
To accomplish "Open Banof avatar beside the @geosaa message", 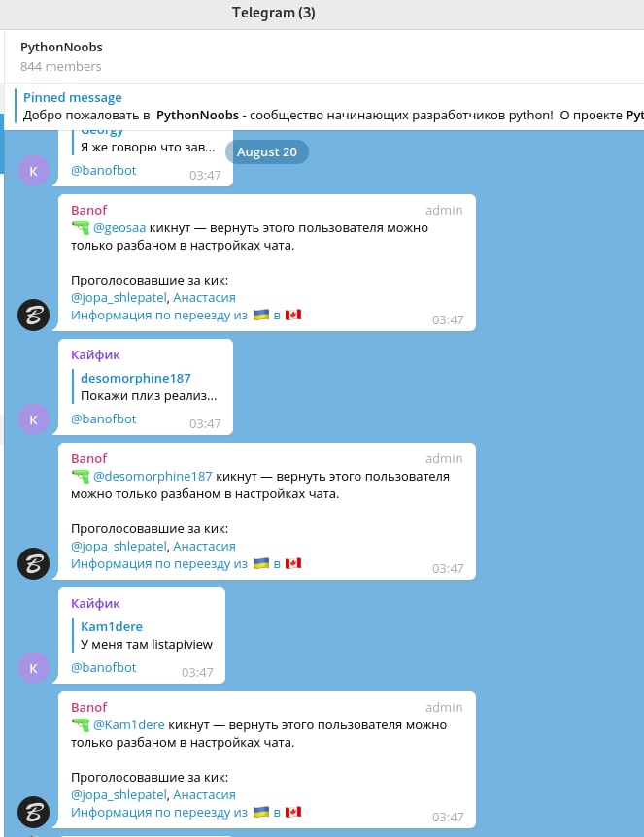I will click(x=34, y=315).
